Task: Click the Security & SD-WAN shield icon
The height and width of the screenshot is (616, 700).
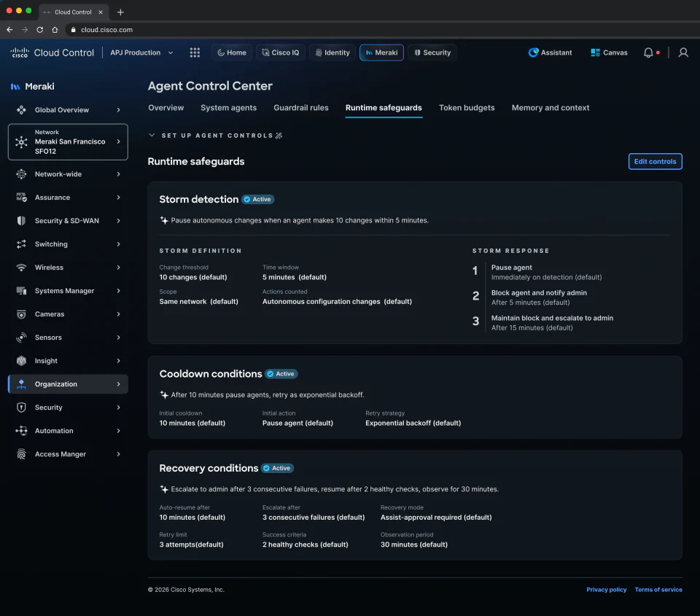Action: pos(21,220)
